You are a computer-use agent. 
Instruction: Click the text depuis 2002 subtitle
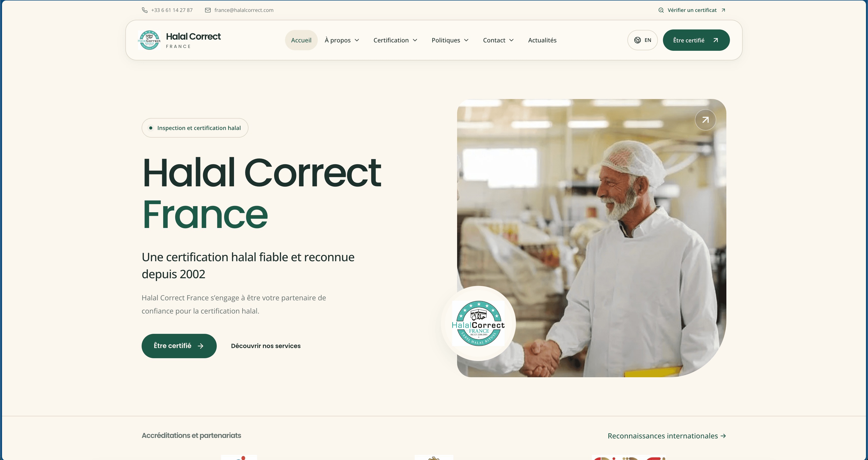pos(173,274)
